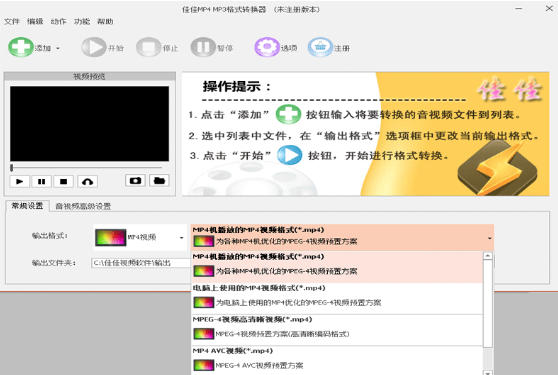
Task: Switch to 常规设置 tab
Action: tap(27, 206)
